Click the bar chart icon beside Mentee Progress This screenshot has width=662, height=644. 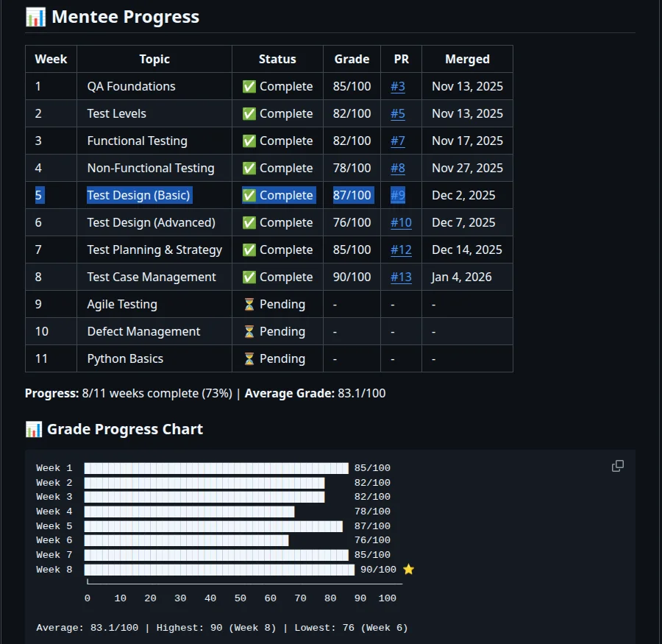point(35,16)
